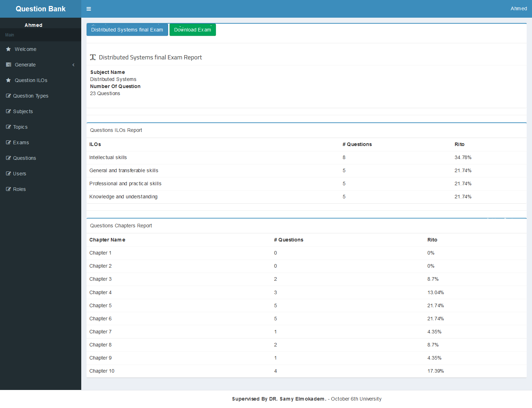Click the 'Questions ILOs Report' heading
Viewport: 532px width, 408px height.
[x=116, y=130]
